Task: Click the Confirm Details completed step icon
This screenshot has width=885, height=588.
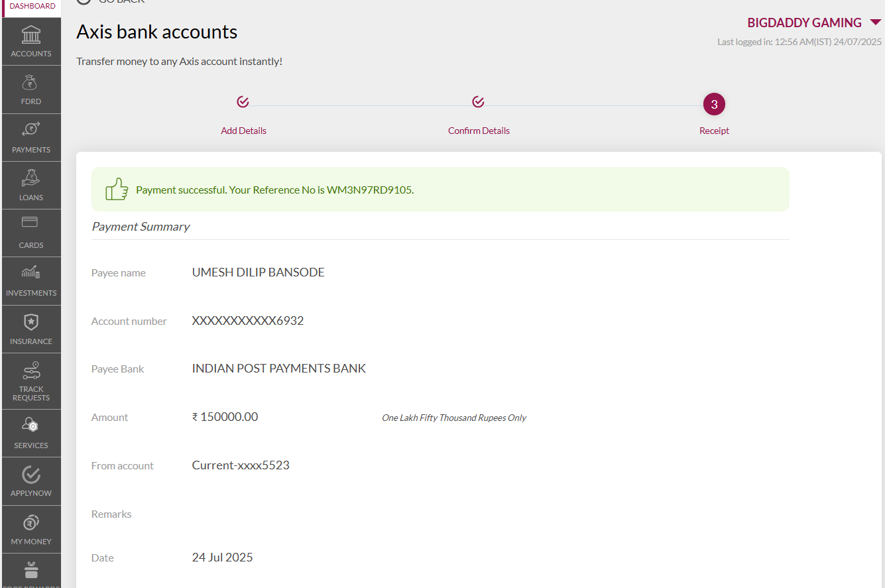Action: (478, 101)
